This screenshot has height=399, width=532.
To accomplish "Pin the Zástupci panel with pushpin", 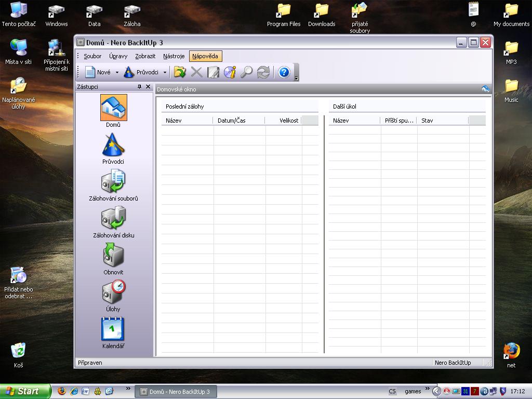I will [139, 87].
